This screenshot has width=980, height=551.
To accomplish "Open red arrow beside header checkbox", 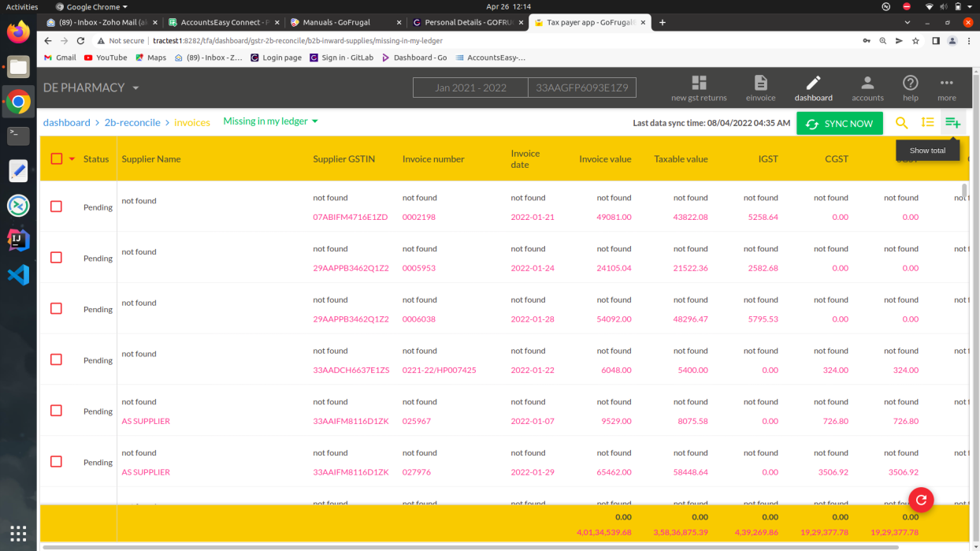I will point(72,159).
